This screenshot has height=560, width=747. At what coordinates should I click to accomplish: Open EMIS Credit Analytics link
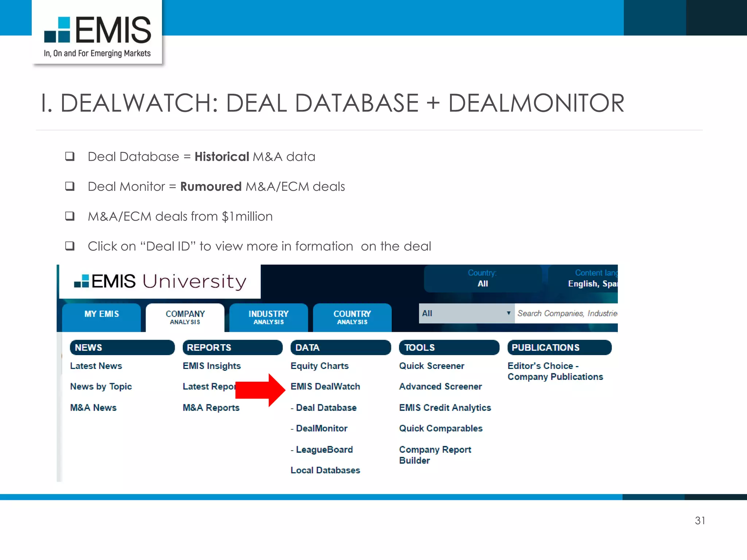[445, 408]
